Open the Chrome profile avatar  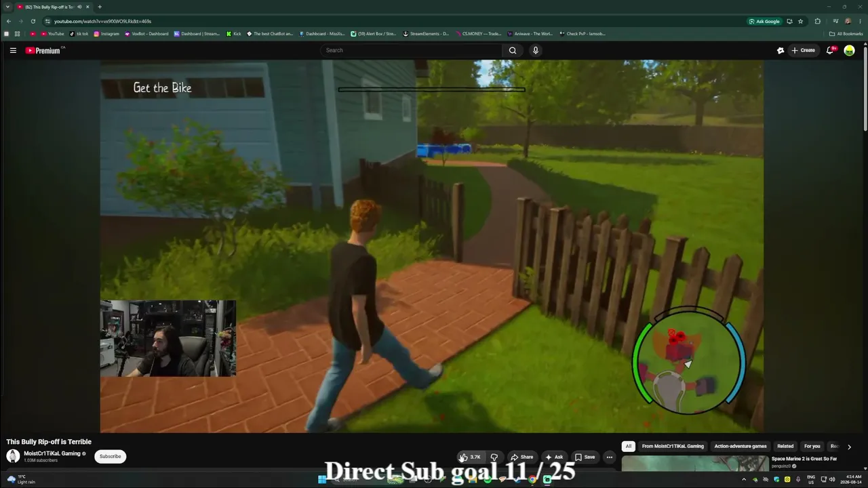coord(848,21)
